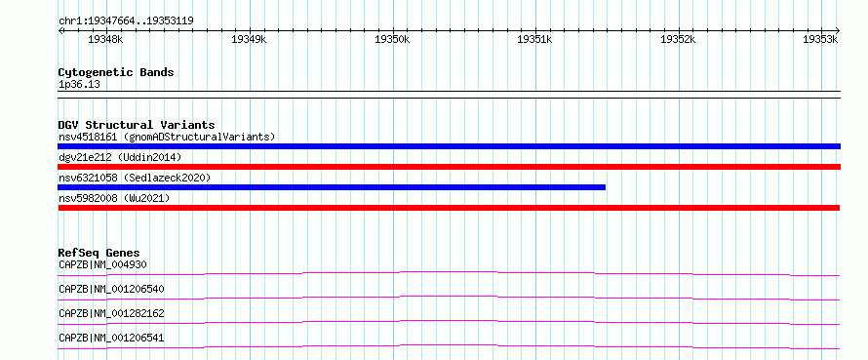Open nsv6321058 (Sedlazeck2020) variant label
This screenshot has height=360, width=868.
pyautogui.click(x=135, y=178)
